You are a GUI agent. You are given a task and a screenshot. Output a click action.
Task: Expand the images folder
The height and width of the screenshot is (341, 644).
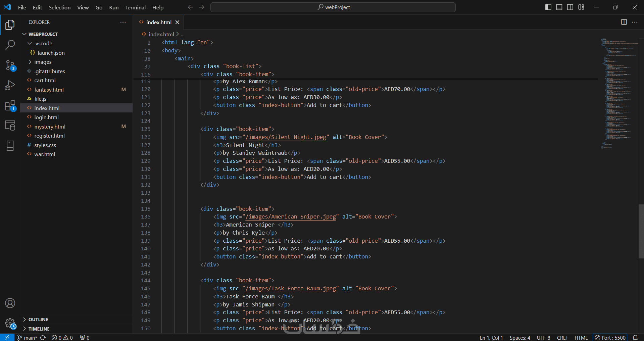point(43,62)
